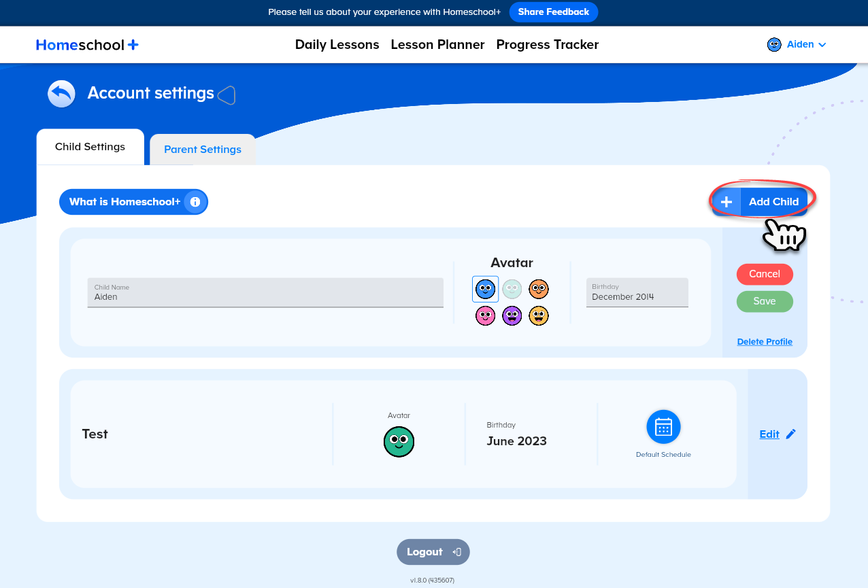Switch to the Child Settings tab
The image size is (868, 588).
tap(90, 147)
